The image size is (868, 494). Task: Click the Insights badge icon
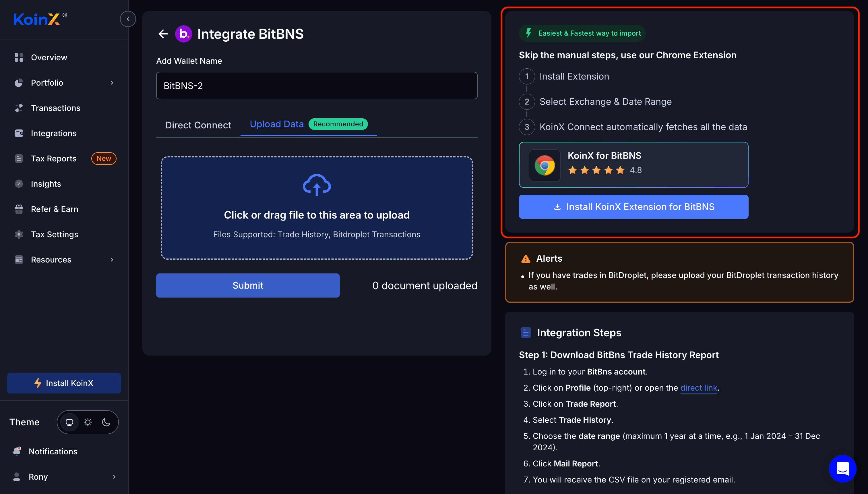tap(19, 184)
